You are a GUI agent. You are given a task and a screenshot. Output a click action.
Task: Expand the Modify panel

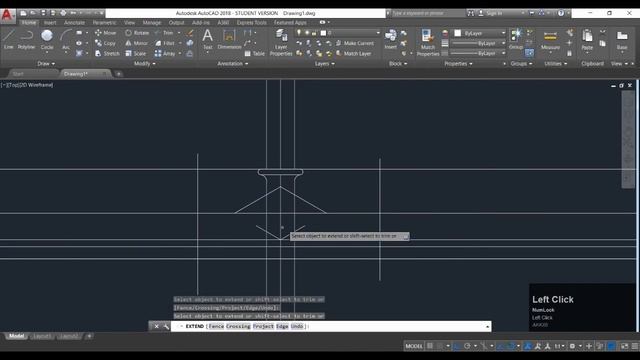click(144, 64)
